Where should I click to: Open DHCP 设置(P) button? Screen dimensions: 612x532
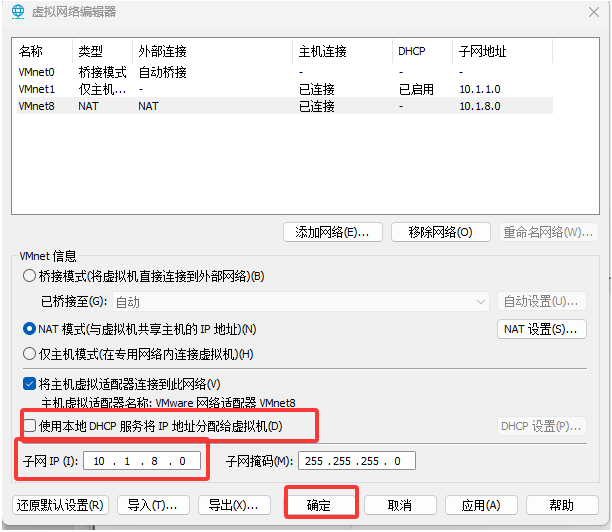pyautogui.click(x=541, y=426)
